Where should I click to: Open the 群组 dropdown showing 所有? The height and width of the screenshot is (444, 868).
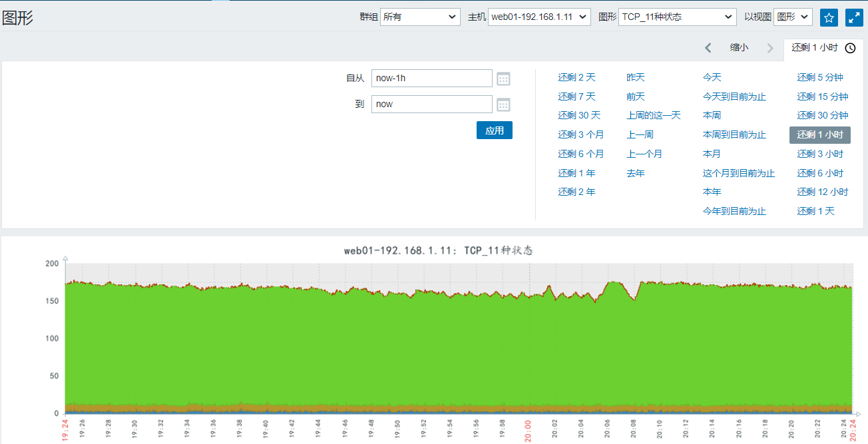click(420, 17)
